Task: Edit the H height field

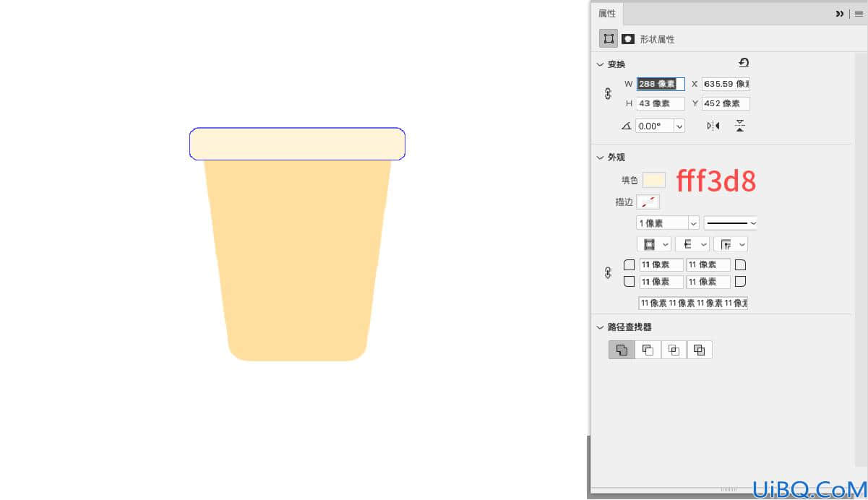Action: [x=661, y=103]
